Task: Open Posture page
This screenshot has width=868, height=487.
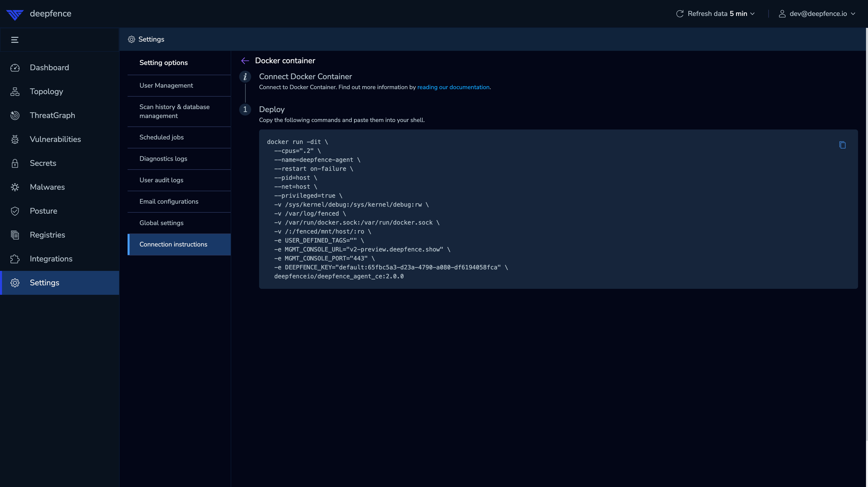Action: (x=60, y=211)
